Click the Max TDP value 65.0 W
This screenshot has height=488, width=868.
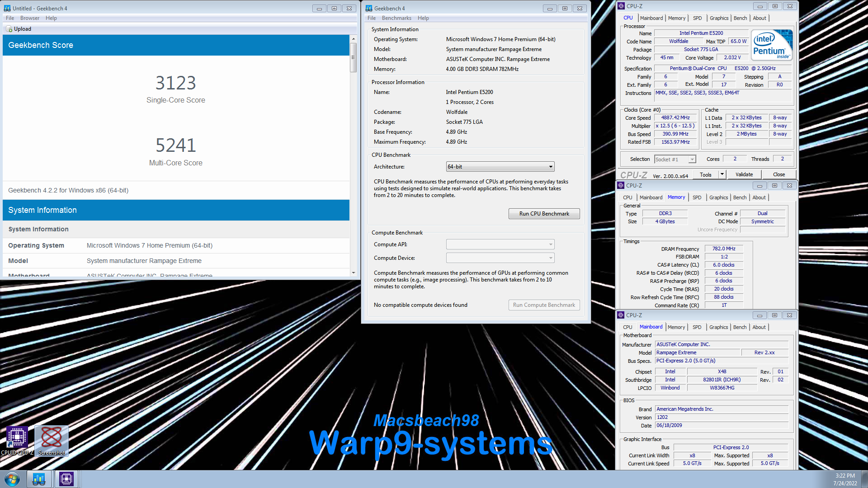tap(738, 42)
